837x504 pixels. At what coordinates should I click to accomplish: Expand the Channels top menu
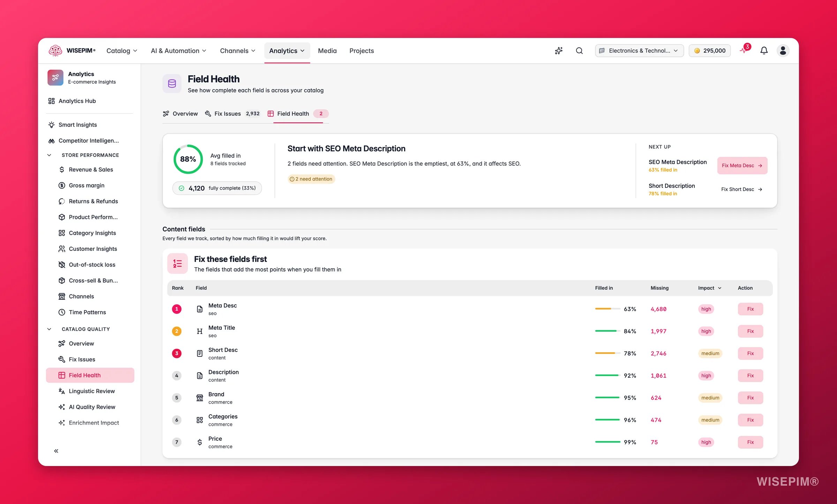coord(238,51)
